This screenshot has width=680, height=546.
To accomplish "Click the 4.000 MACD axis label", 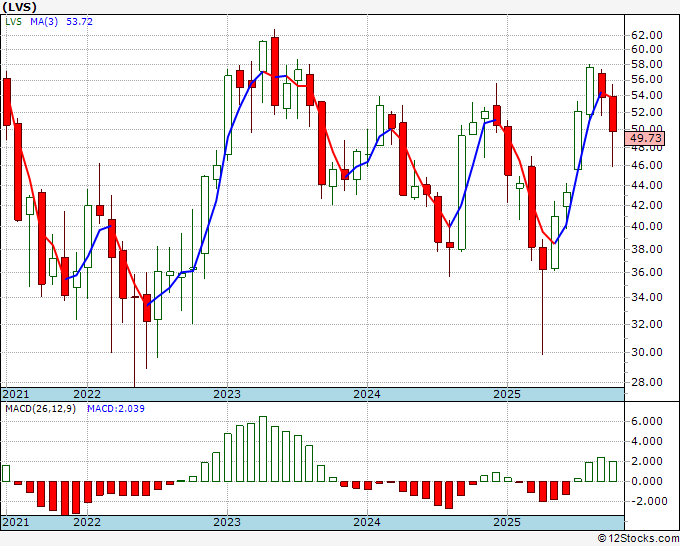I will [647, 441].
